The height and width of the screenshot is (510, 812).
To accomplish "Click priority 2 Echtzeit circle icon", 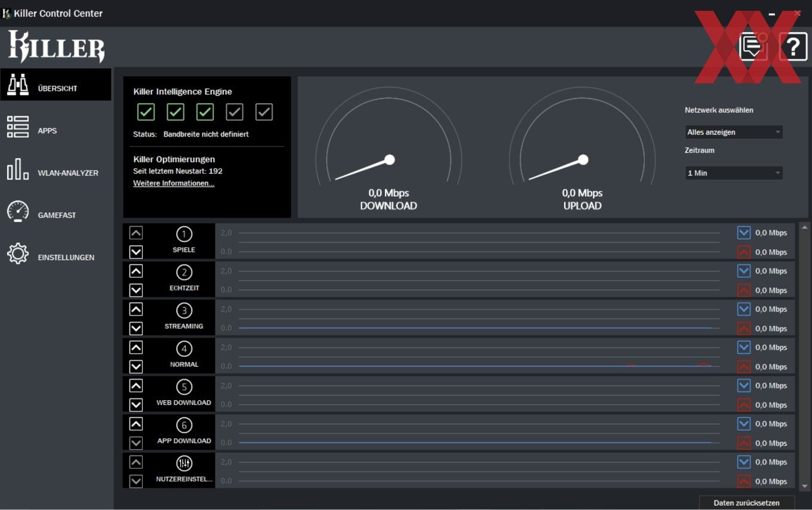I will tap(184, 273).
